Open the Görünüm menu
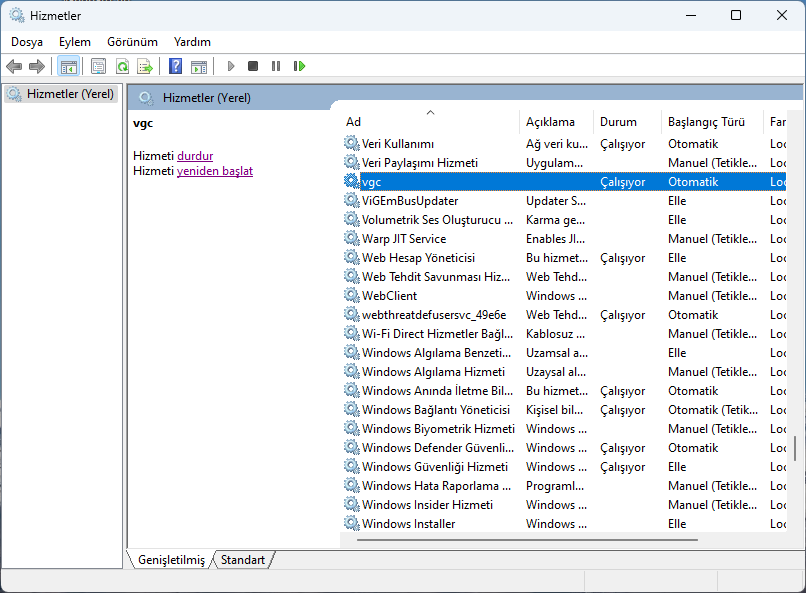The height and width of the screenshot is (593, 806). pos(132,42)
